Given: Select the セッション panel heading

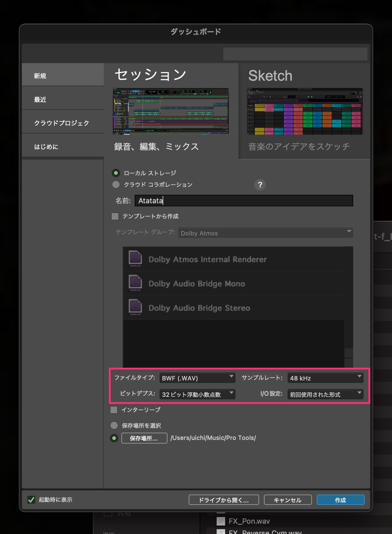Looking at the screenshot, I should pyautogui.click(x=150, y=75).
